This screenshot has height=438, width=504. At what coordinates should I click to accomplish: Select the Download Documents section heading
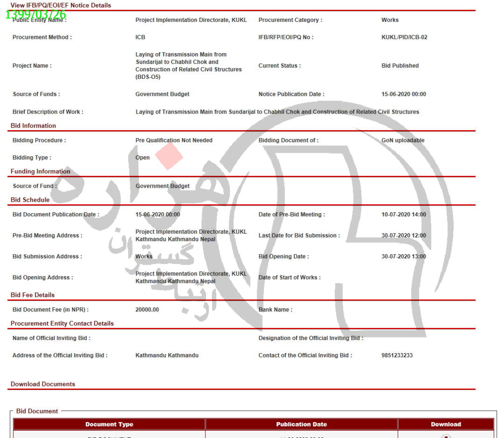[43, 384]
